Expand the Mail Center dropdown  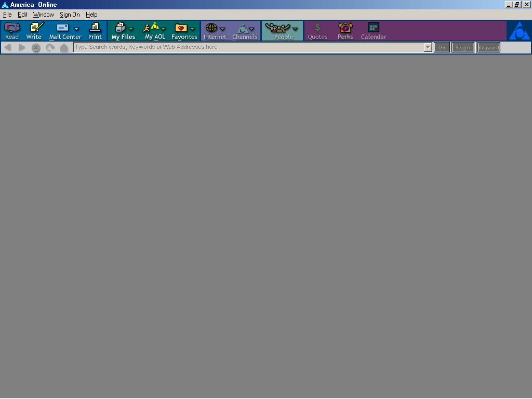coord(76,29)
